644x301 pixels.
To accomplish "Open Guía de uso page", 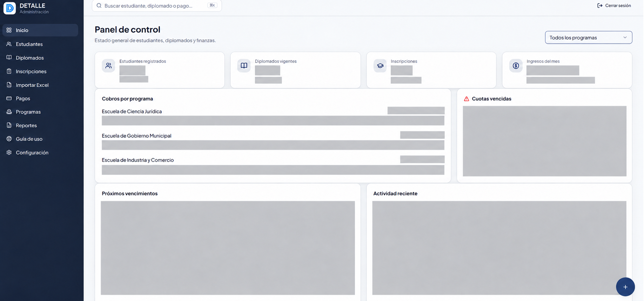I will (40, 139).
